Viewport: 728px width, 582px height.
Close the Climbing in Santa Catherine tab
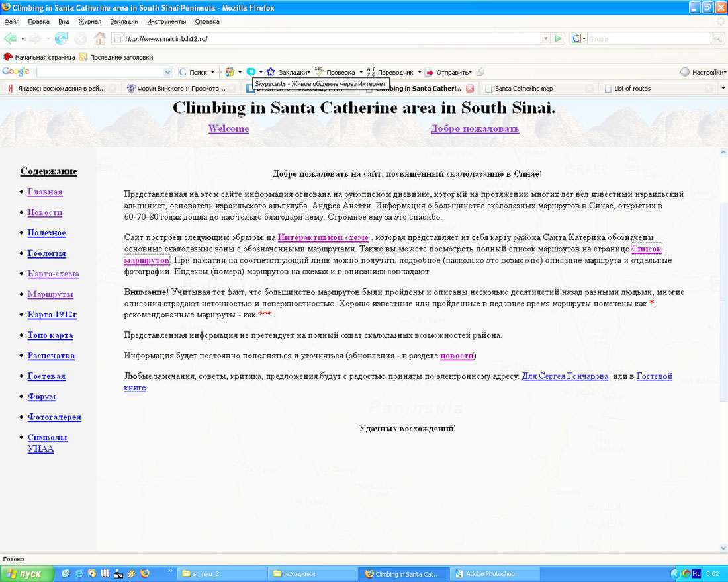(471, 88)
